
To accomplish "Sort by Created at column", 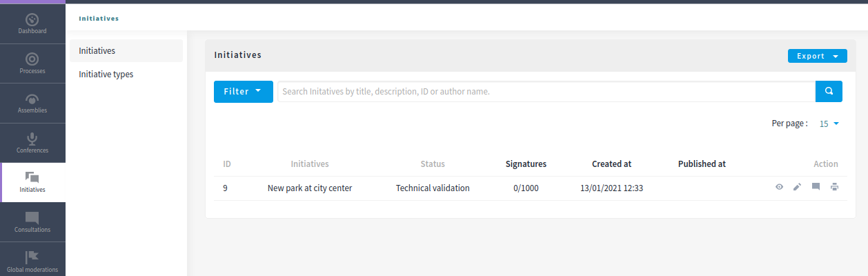I will pyautogui.click(x=611, y=164).
